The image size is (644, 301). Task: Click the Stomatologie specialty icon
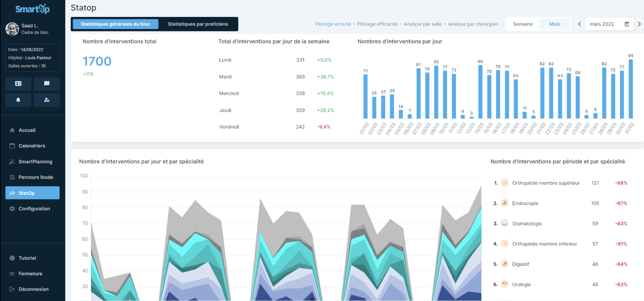(505, 223)
